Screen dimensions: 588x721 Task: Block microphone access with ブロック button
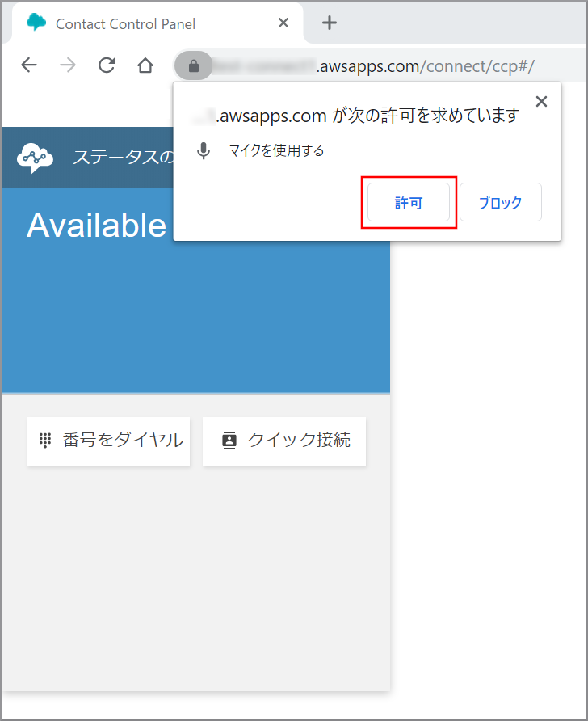coord(500,202)
